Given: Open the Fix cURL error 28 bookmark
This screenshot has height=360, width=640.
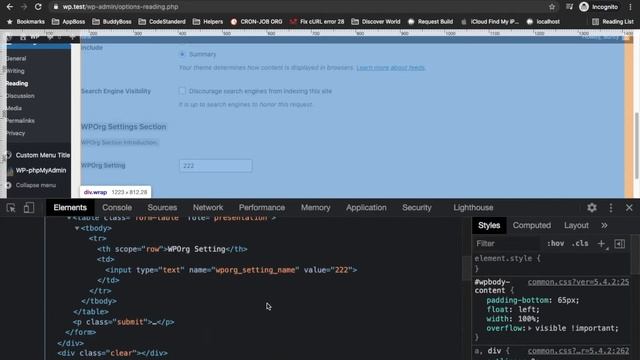Looking at the screenshot, I should click(x=317, y=22).
